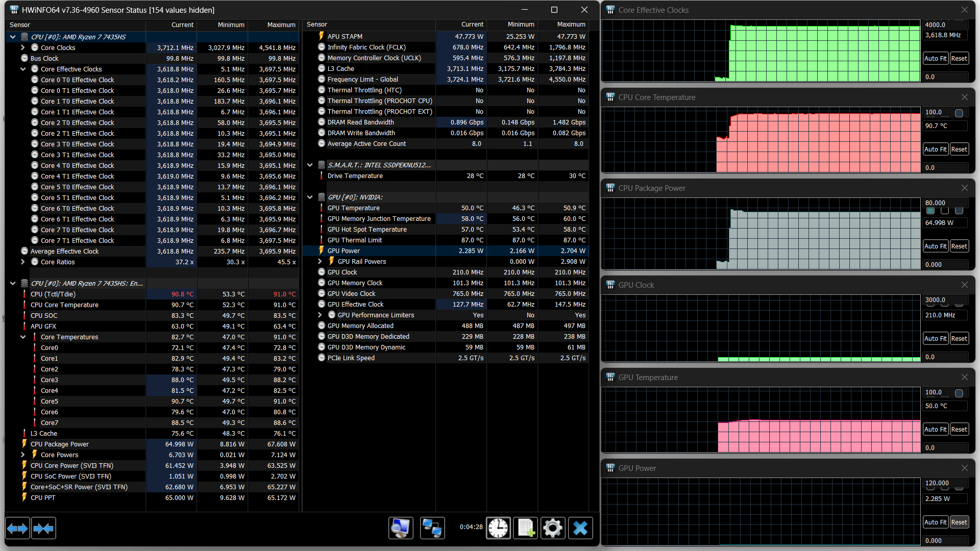Open sensor settings gear icon
Screen dimensions: 980x551
tap(553, 528)
